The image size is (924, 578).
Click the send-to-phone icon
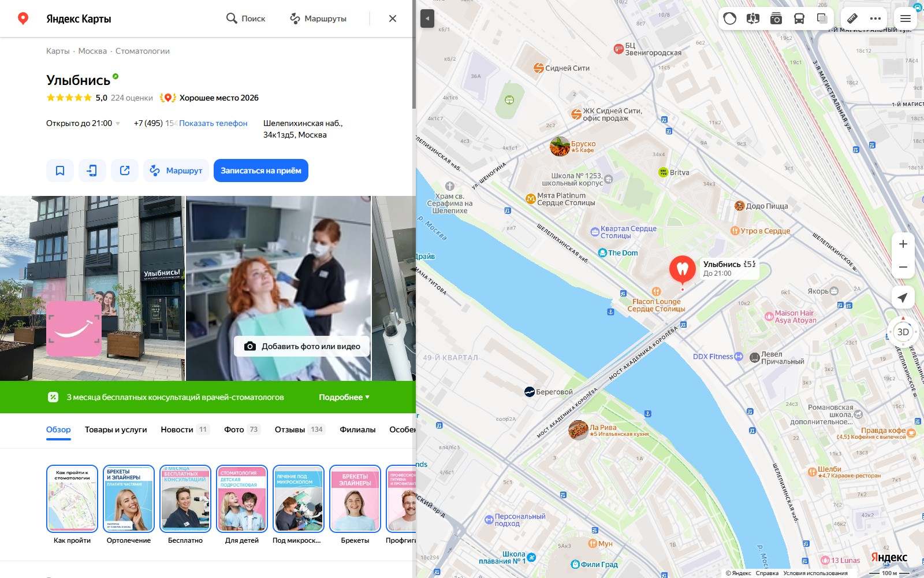pos(92,171)
